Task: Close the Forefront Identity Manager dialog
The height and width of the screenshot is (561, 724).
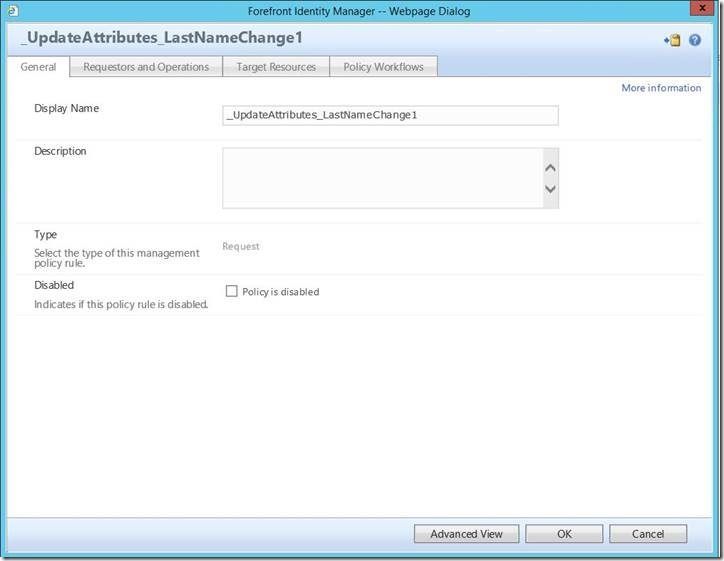Action: pos(702,8)
